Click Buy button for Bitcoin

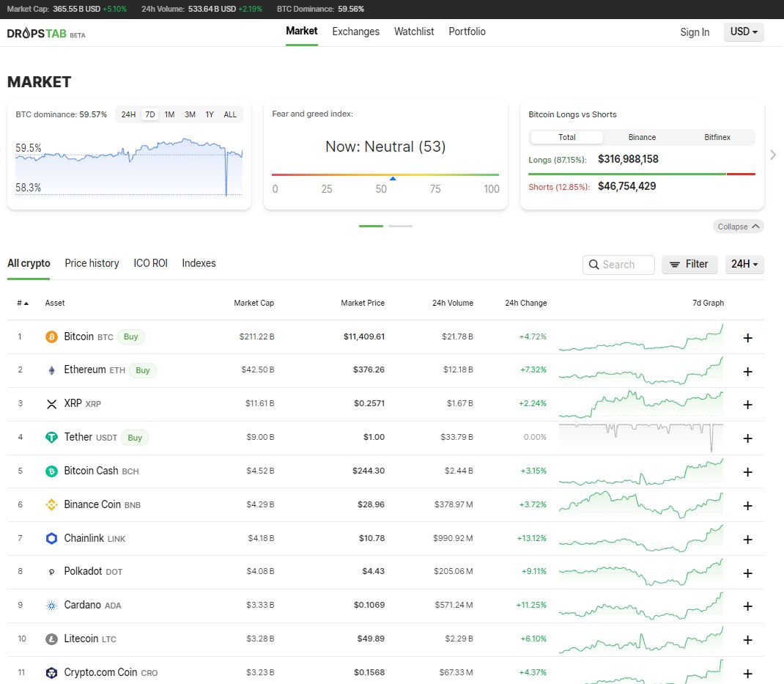pos(131,337)
